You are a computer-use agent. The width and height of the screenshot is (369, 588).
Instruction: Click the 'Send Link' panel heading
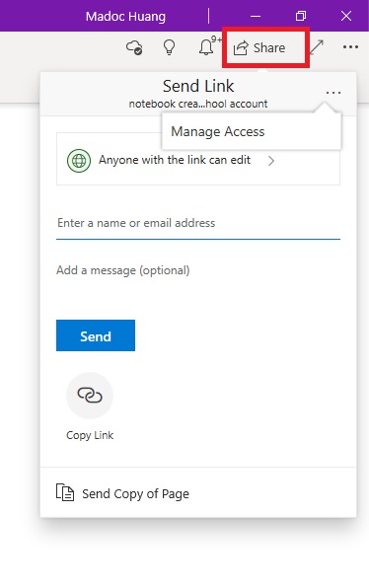tap(198, 86)
